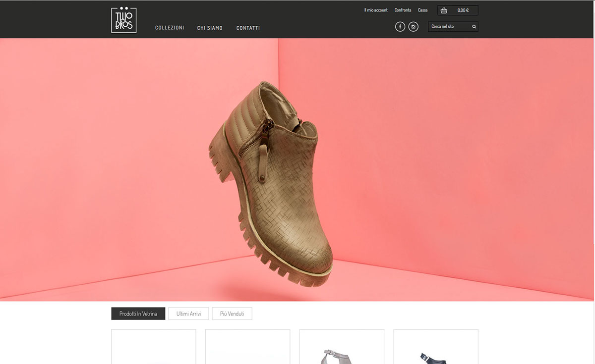This screenshot has width=595, height=364.
Task: Open the Collezioni menu
Action: tap(170, 28)
